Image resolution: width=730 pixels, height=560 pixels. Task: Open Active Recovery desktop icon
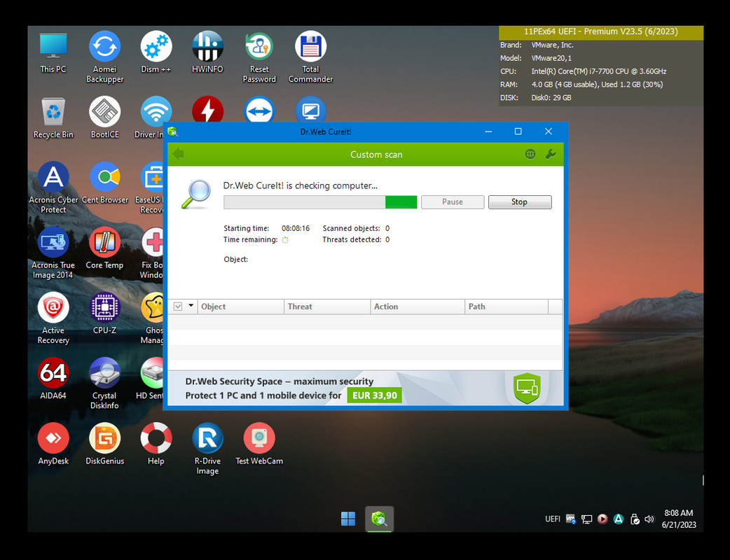(x=53, y=318)
